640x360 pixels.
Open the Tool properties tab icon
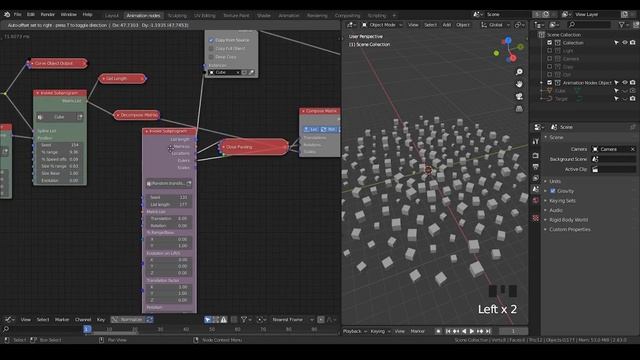point(536,141)
